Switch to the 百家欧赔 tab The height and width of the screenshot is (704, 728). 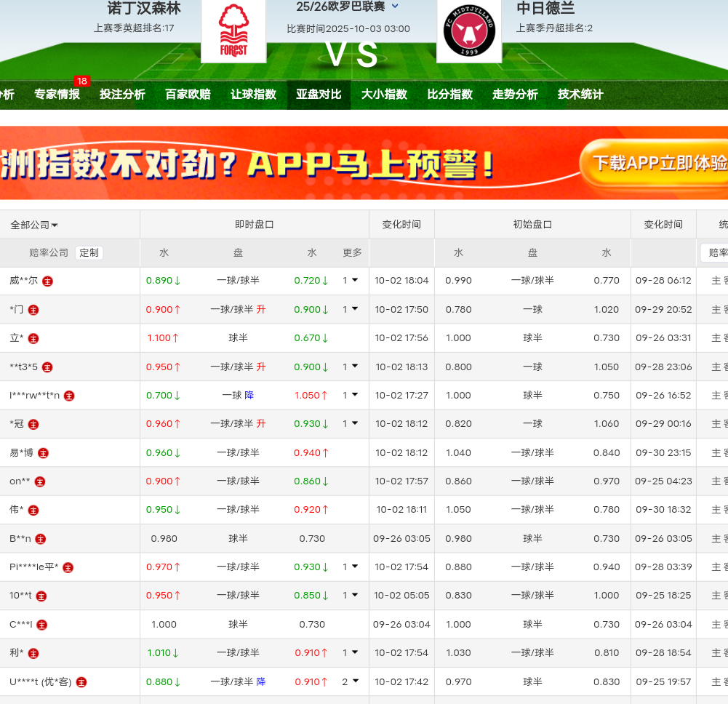coord(188,95)
